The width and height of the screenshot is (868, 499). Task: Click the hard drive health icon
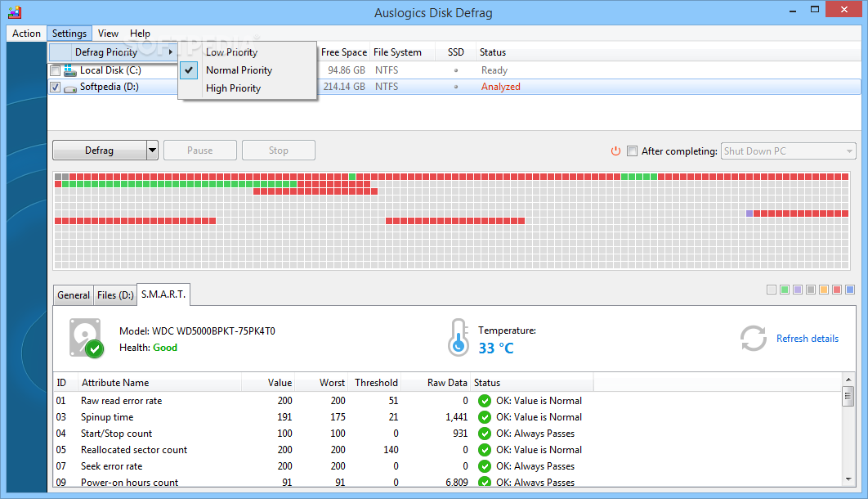tap(87, 338)
